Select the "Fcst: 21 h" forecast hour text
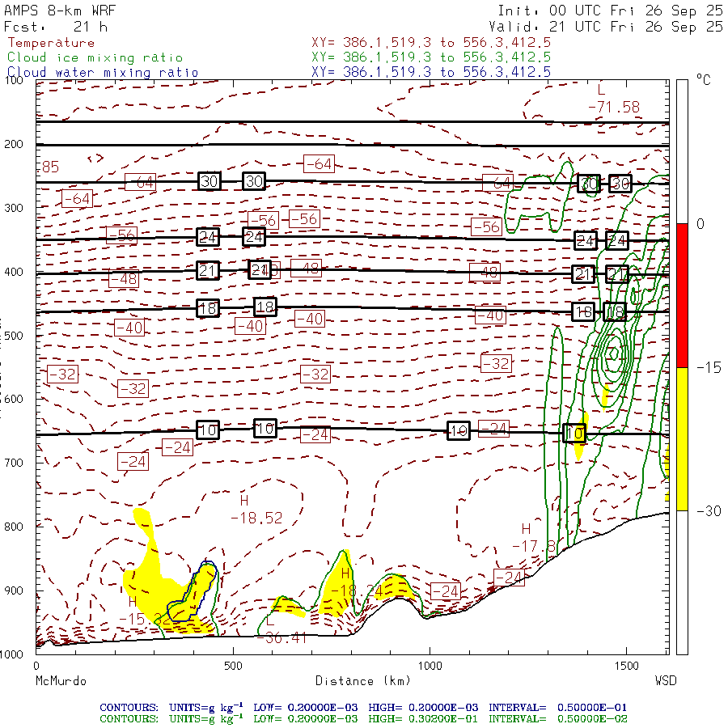This screenshot has height=728, width=728. [56, 27]
